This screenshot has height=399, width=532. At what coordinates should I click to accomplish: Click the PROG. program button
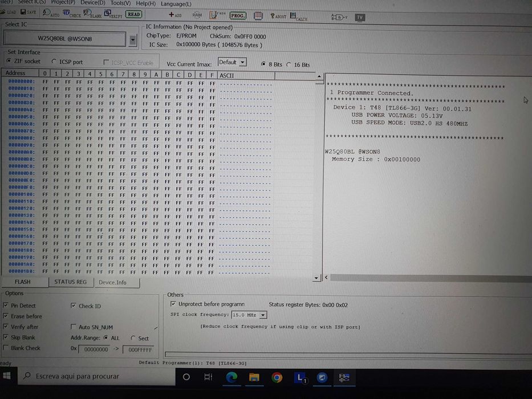[x=238, y=15]
